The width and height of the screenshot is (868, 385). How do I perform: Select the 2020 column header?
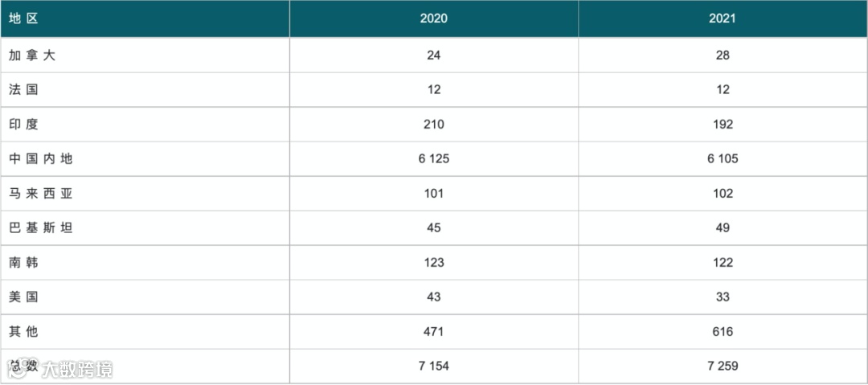tap(433, 18)
